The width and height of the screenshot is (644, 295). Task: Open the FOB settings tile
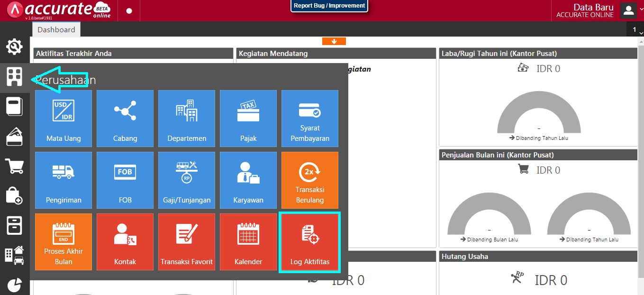click(x=125, y=180)
